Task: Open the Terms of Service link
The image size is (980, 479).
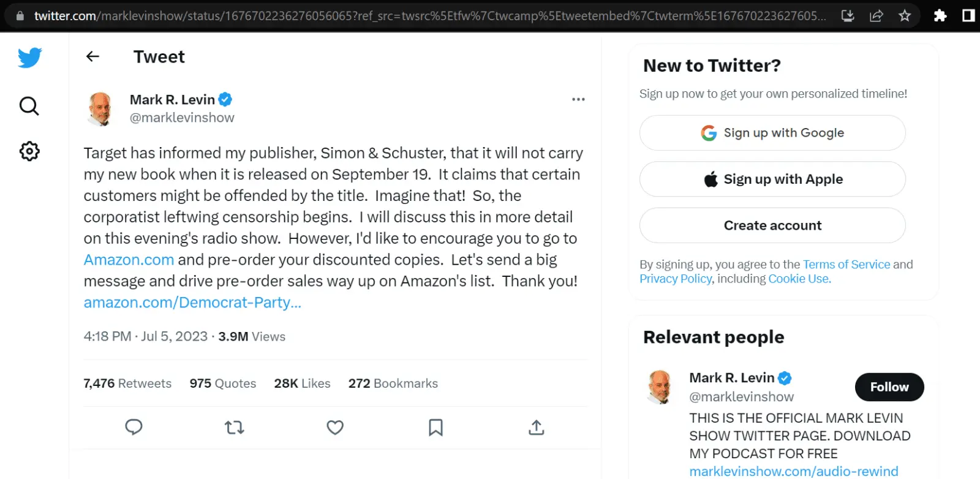Action: (846, 264)
